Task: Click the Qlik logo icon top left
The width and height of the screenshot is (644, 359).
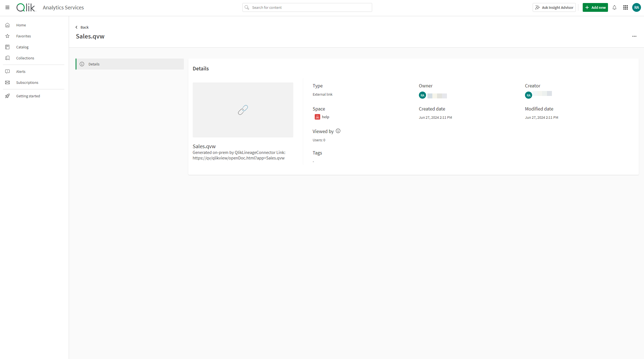Action: 26,7
